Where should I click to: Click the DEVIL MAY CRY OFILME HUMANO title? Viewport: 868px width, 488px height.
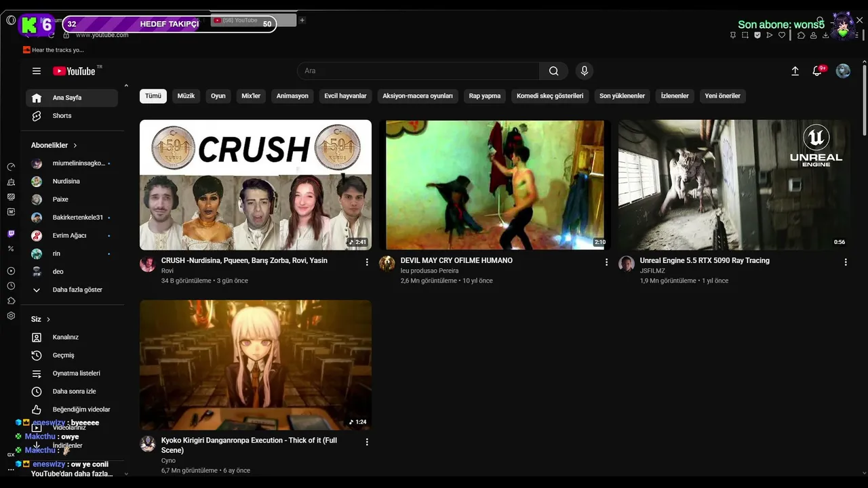pos(456,260)
